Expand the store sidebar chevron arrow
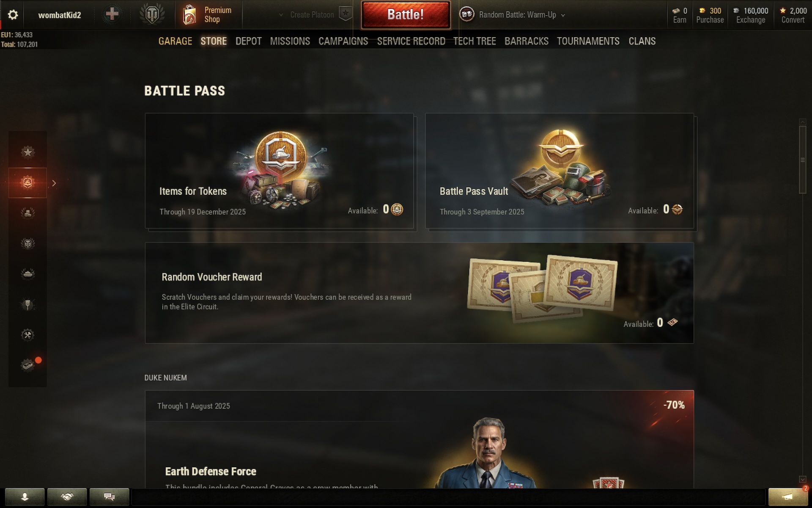Viewport: 812px width, 508px height. (54, 183)
